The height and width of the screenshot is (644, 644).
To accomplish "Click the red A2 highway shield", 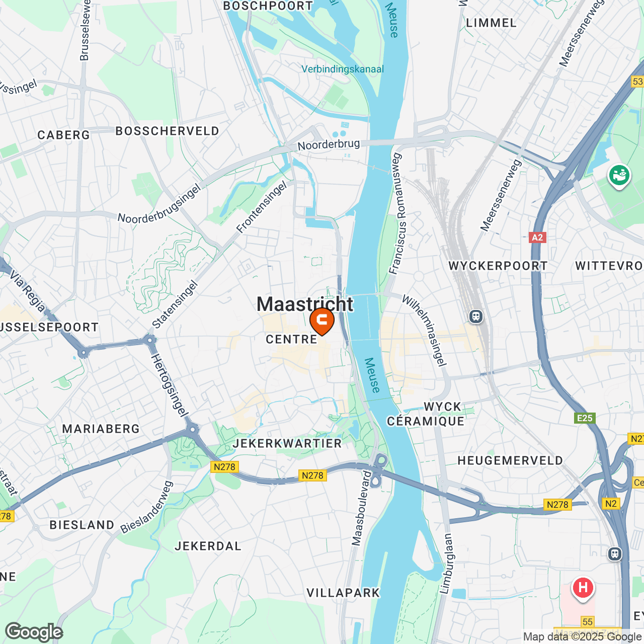I will 537,237.
